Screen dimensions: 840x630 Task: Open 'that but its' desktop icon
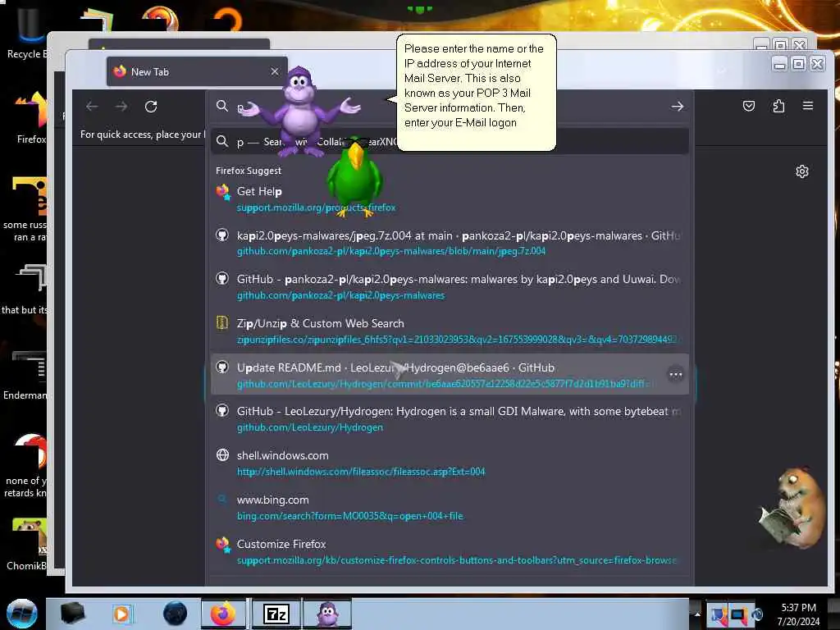[25, 290]
